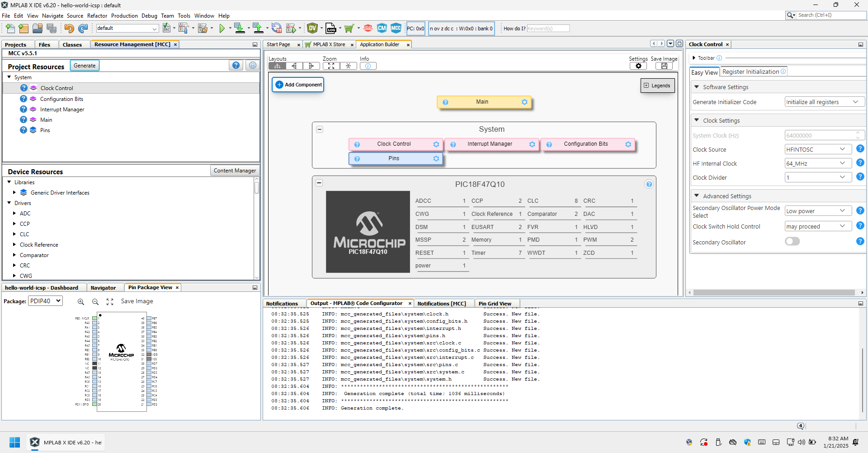
Task: Collapse the System box in Application Builder
Action: click(x=320, y=129)
